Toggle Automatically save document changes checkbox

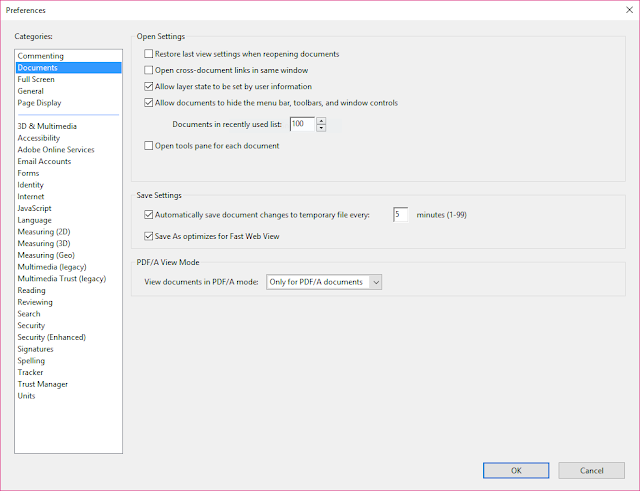(149, 215)
